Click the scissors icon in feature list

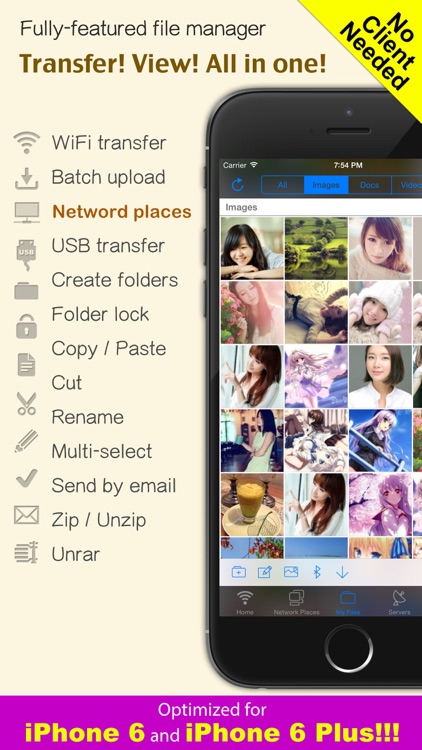tap(26, 403)
